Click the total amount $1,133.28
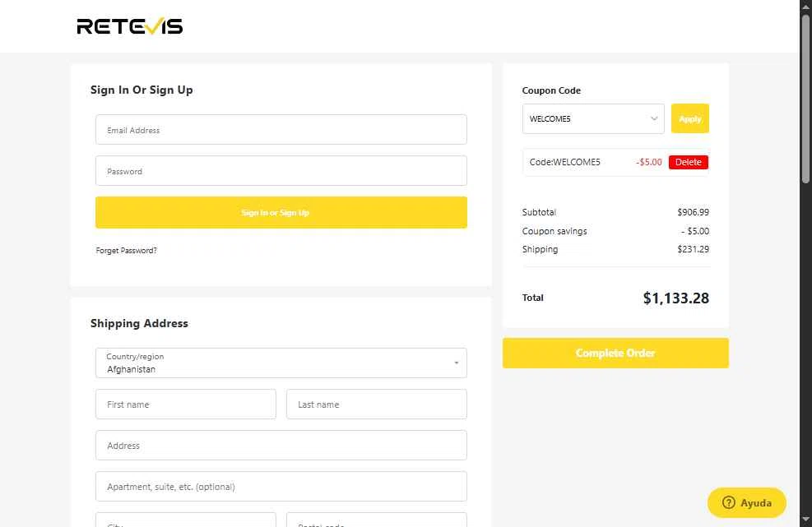Screen dimensions: 812x527 tap(675, 298)
